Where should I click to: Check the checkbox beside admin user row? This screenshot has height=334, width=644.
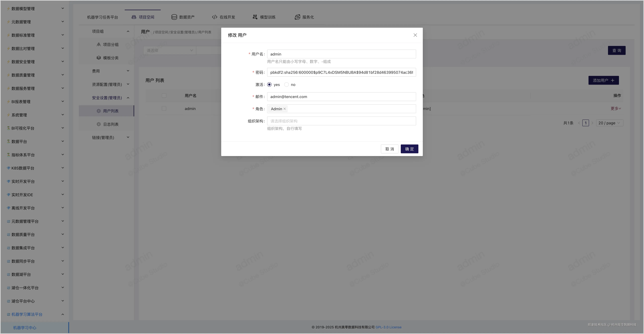164,108
